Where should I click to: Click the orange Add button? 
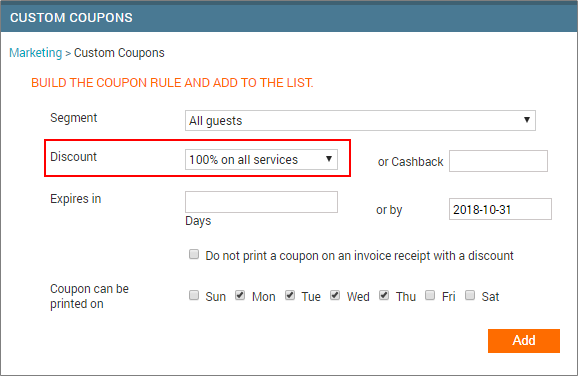(524, 341)
